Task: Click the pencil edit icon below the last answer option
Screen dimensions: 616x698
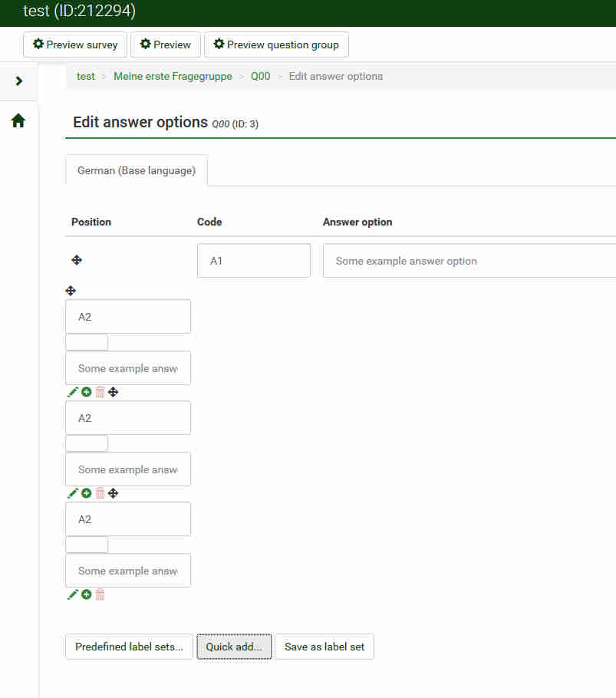Action: 73,594
